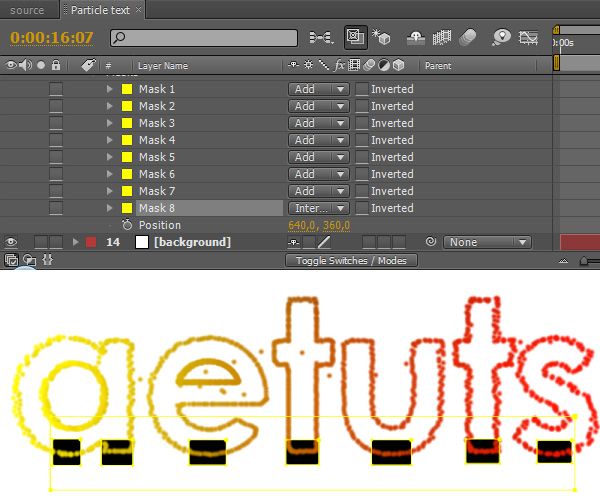Click Mask 5 yellow color swatch
The height and width of the screenshot is (500, 600).
(x=127, y=157)
